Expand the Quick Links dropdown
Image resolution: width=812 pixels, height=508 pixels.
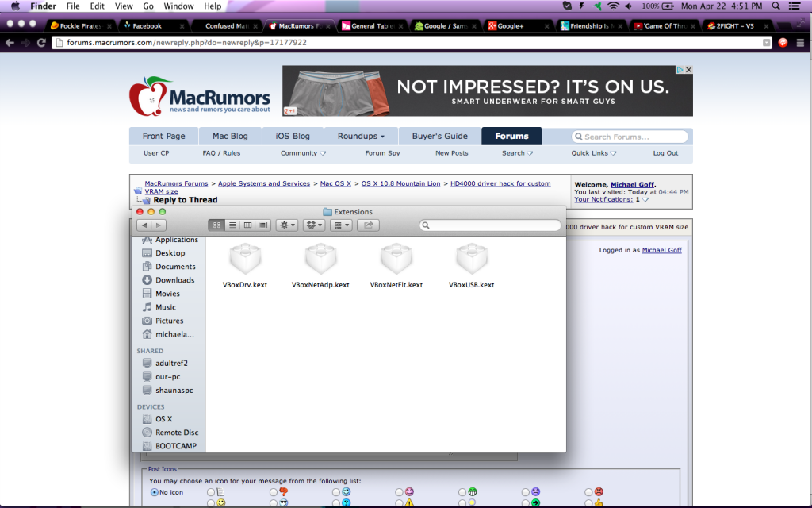tap(593, 153)
